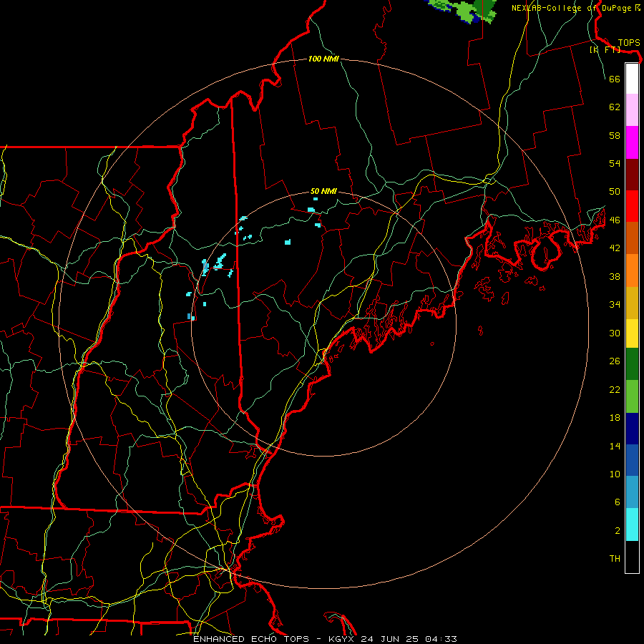Click the 'TOPS' legend title
This screenshot has height=644, width=644.
tap(629, 42)
